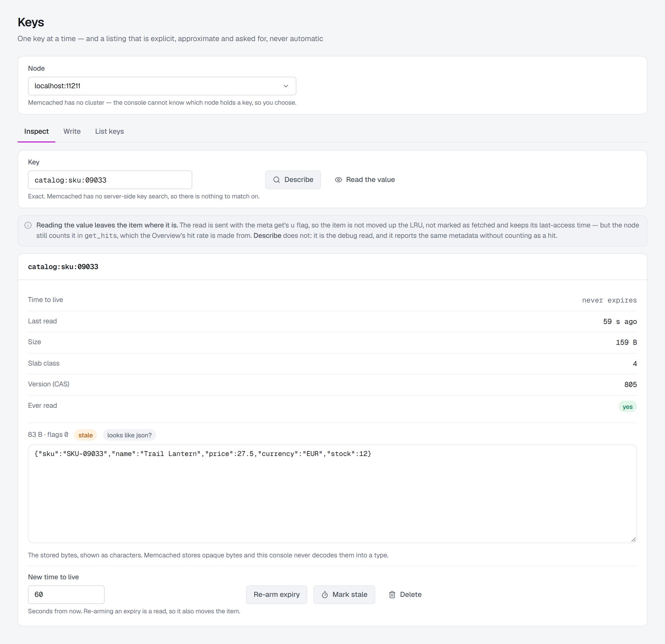Click the catalog:sku:09033 card heading

coord(63,267)
